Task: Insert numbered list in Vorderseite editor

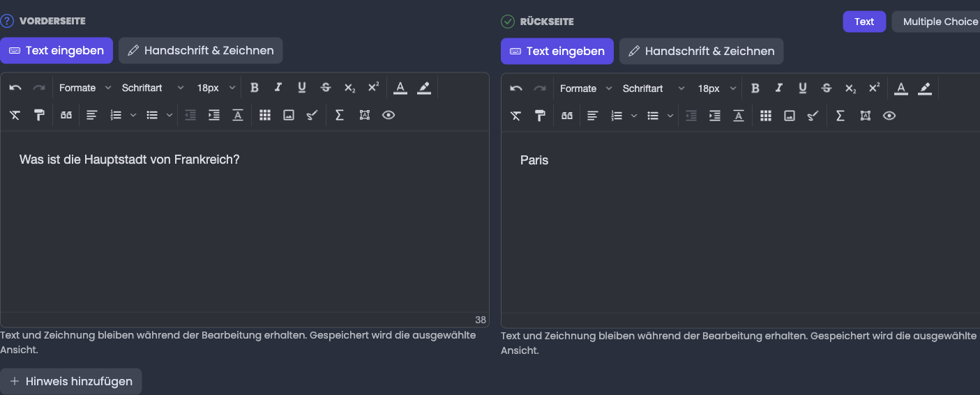Action: 116,116
